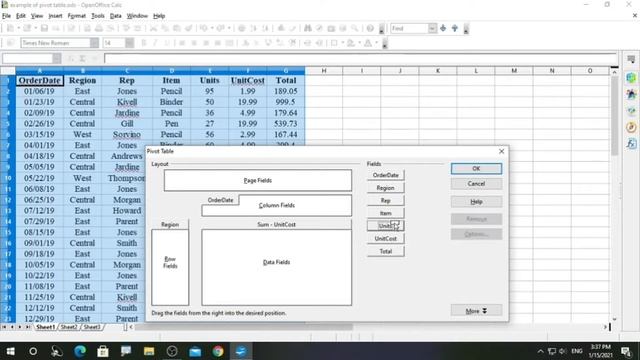Open the File menu

[x=7, y=16]
